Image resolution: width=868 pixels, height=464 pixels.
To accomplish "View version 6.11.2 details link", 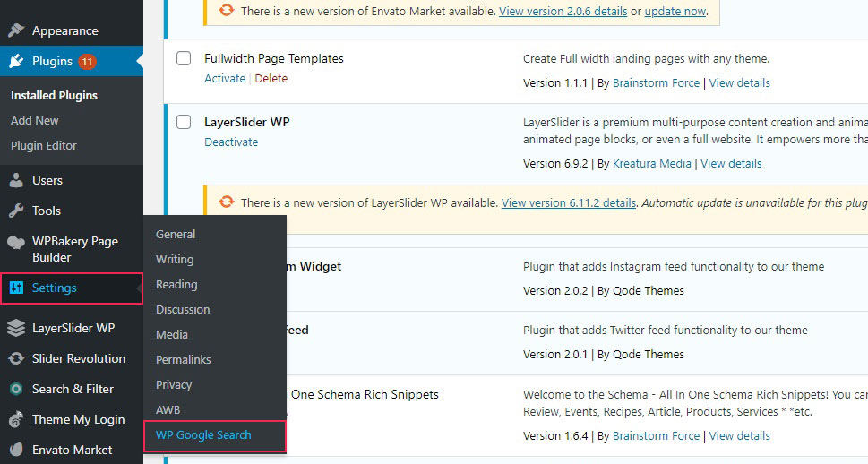I will point(569,202).
